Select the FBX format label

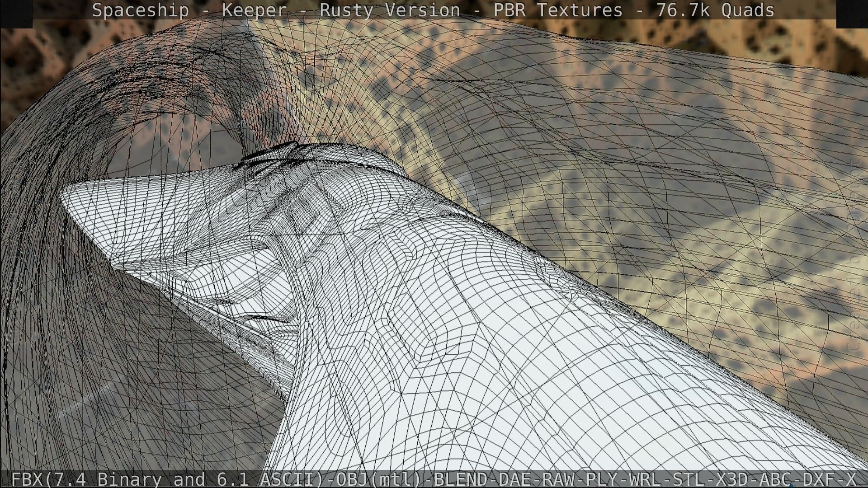(x=27, y=479)
